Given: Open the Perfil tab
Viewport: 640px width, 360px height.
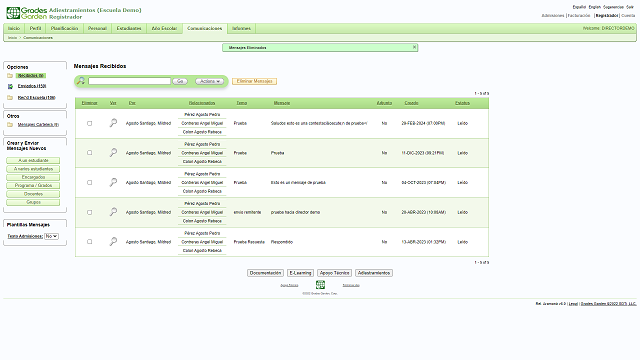Looking at the screenshot, I should click(x=36, y=28).
